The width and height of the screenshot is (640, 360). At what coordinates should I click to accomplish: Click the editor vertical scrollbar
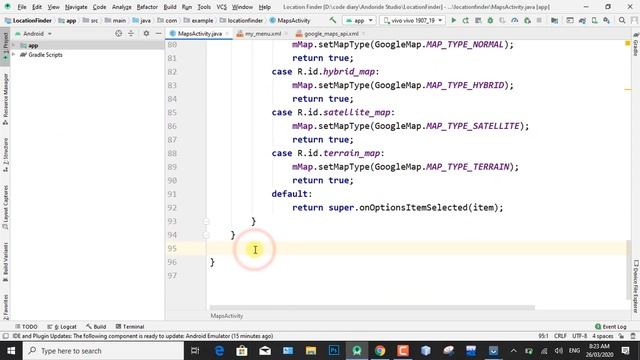(628, 271)
